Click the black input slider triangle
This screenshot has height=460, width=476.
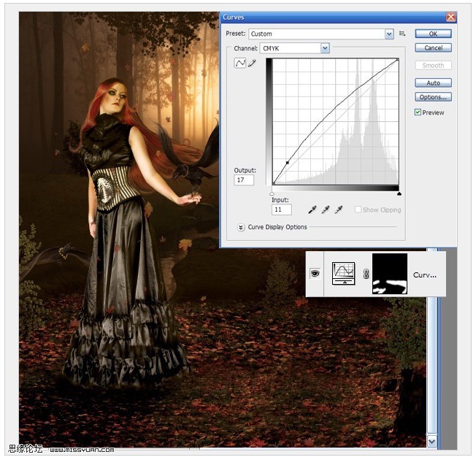(x=399, y=193)
